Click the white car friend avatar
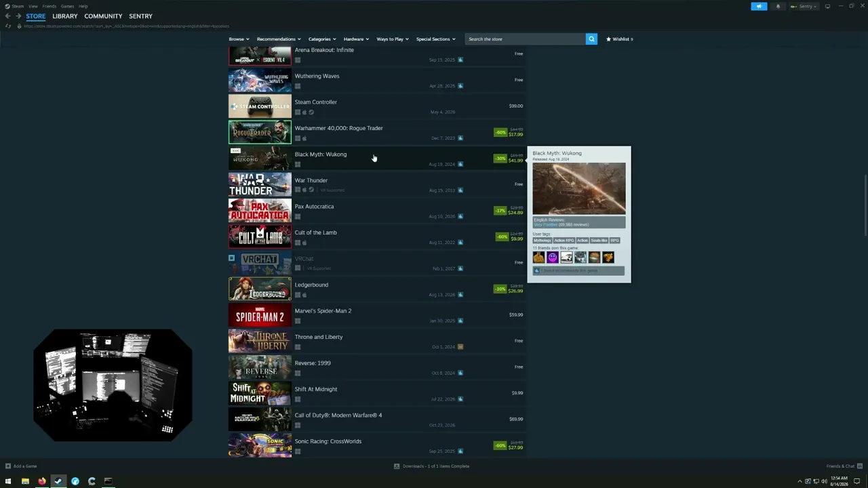This screenshot has width=868, height=488. (x=566, y=258)
